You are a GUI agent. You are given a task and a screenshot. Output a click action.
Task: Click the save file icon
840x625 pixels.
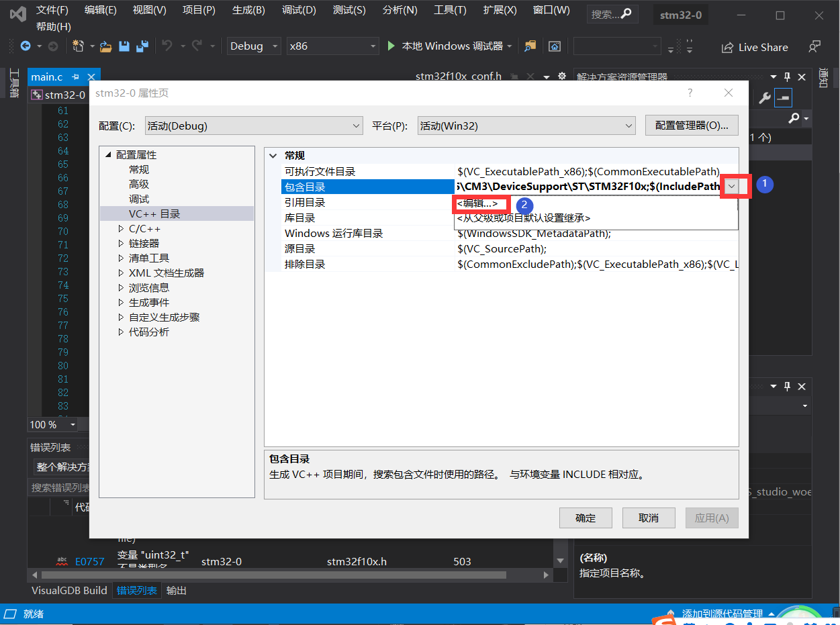pos(124,46)
